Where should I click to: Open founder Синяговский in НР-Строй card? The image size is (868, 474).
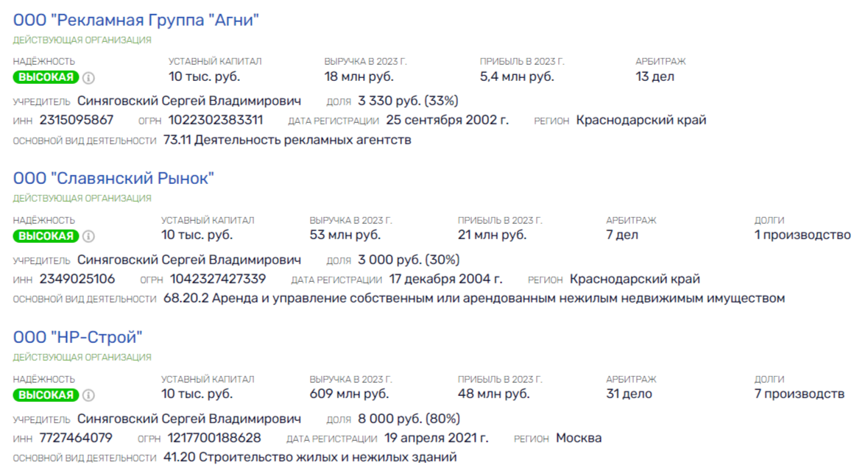coord(188,419)
